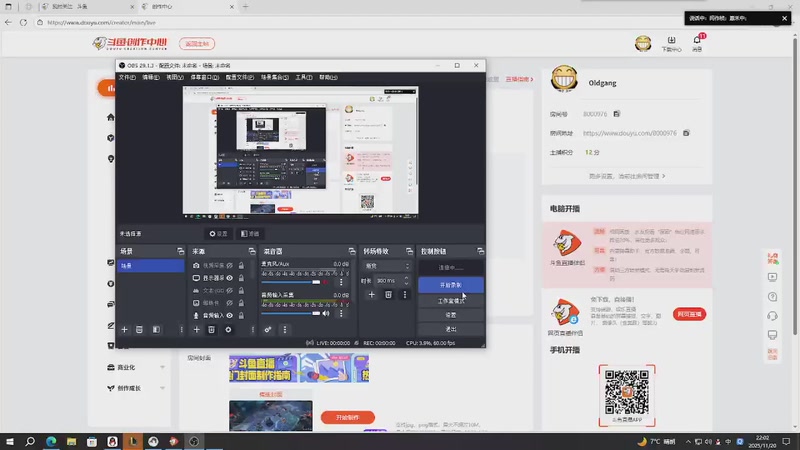Hide the 音频输入 source via eye icon
Image resolution: width=800 pixels, height=450 pixels.
pyautogui.click(x=230, y=315)
